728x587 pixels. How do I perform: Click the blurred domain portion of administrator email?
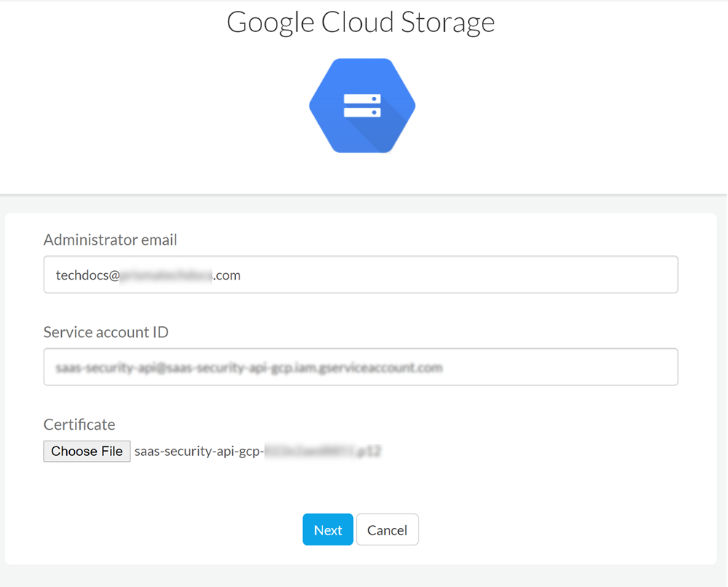pyautogui.click(x=165, y=275)
